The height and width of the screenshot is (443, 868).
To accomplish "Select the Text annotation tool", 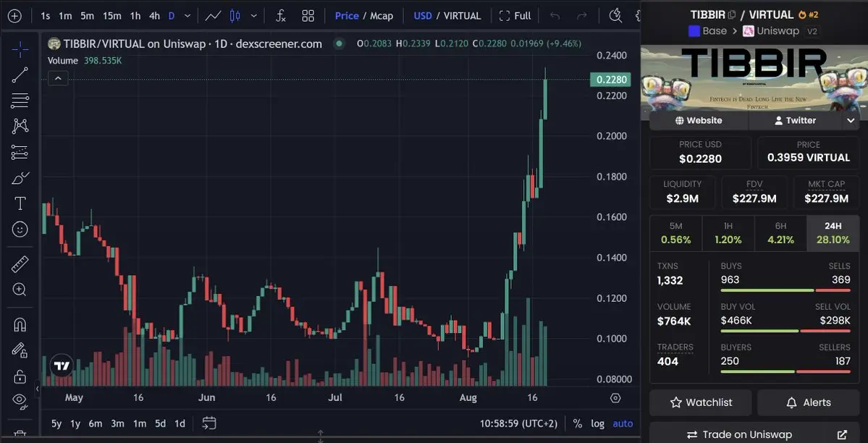I will (x=20, y=203).
